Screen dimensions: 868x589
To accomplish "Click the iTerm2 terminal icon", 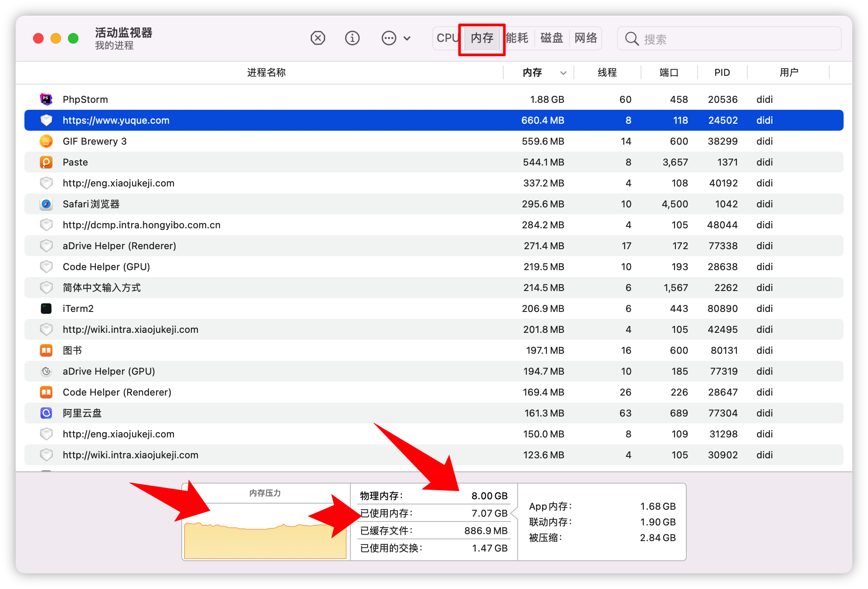I will 46,308.
